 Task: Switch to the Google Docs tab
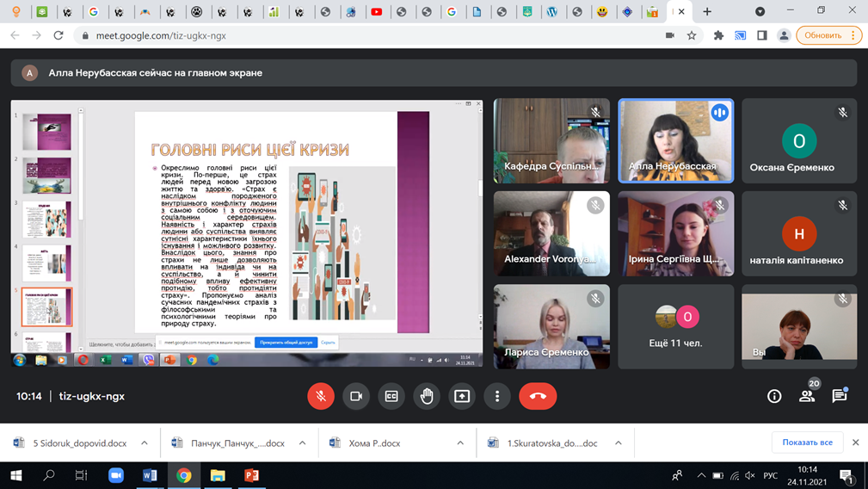477,12
